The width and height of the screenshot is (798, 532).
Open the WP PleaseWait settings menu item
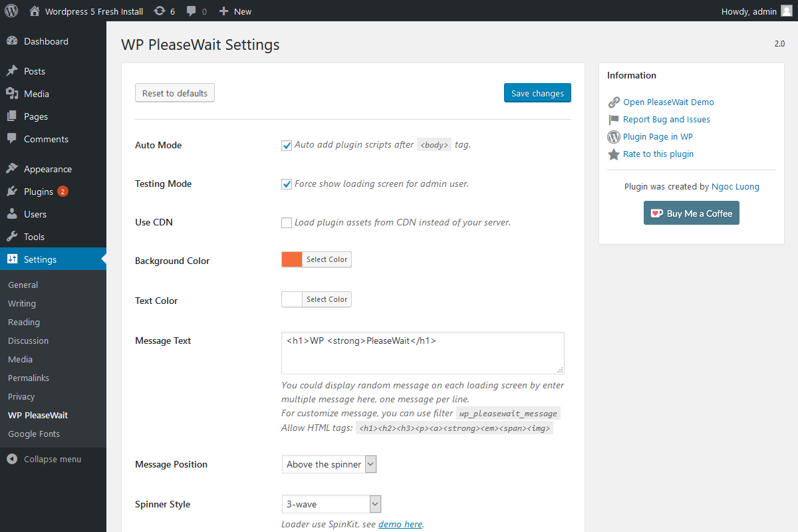(36, 414)
